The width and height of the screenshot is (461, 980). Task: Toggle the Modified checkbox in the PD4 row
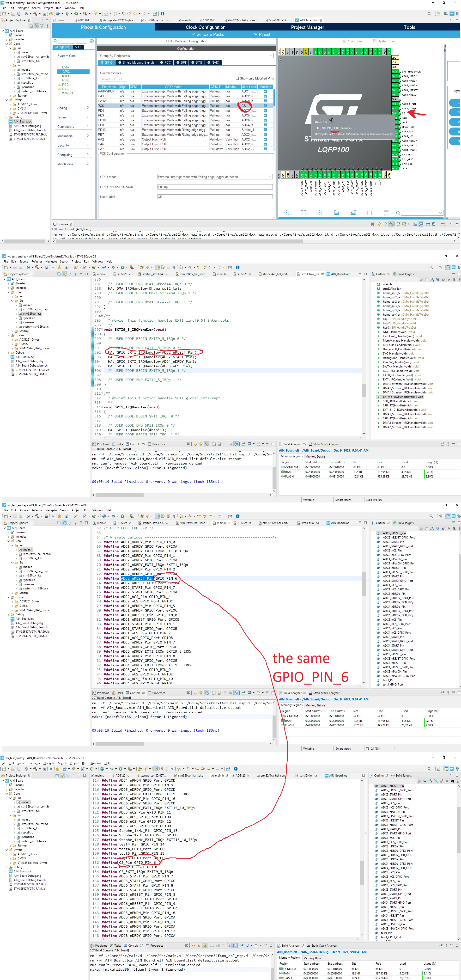click(x=265, y=111)
